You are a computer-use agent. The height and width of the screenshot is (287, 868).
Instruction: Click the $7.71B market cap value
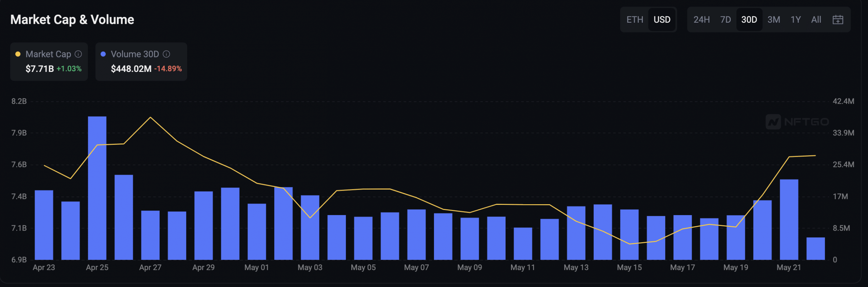pyautogui.click(x=40, y=69)
